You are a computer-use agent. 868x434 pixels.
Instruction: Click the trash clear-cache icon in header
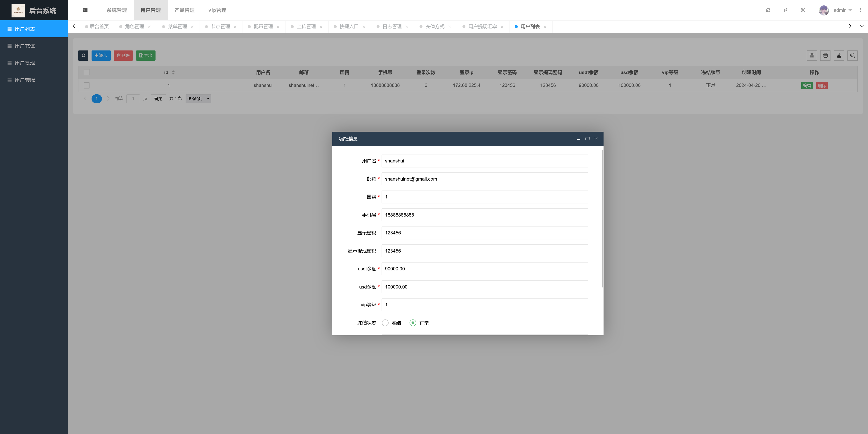point(786,10)
